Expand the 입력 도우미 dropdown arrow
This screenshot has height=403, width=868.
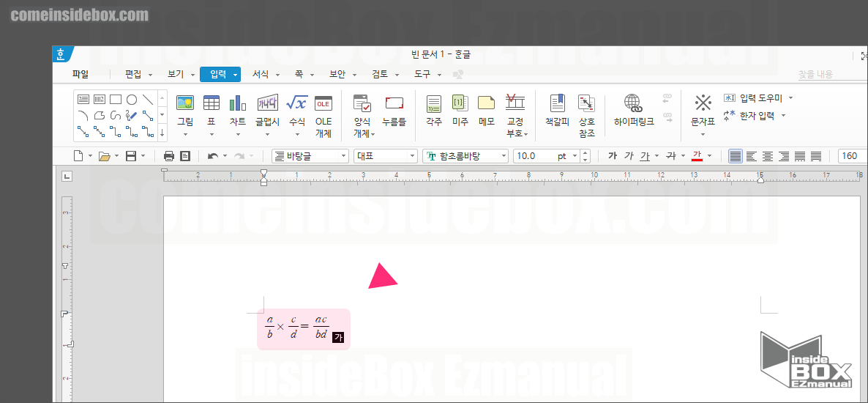790,98
